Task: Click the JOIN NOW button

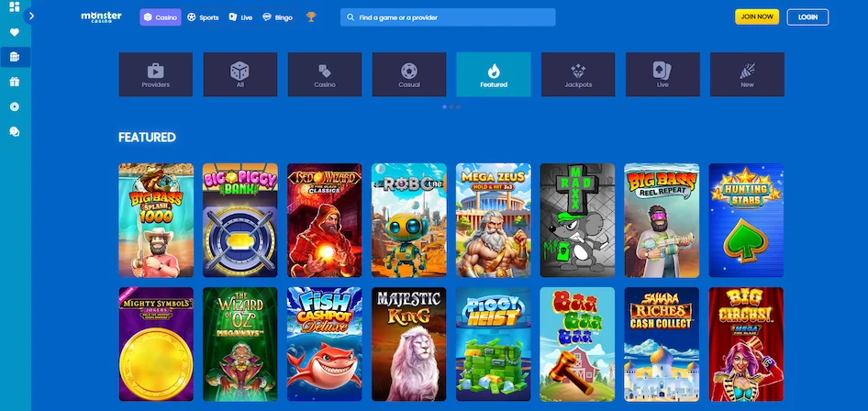Action: coord(757,17)
